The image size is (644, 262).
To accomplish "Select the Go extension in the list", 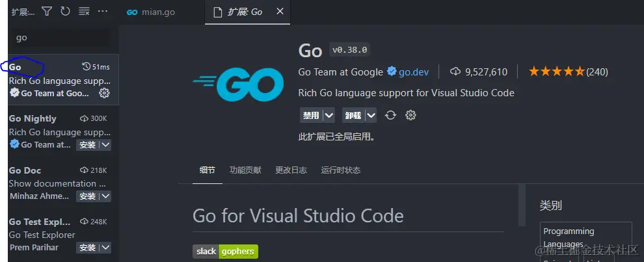I will pos(64,80).
